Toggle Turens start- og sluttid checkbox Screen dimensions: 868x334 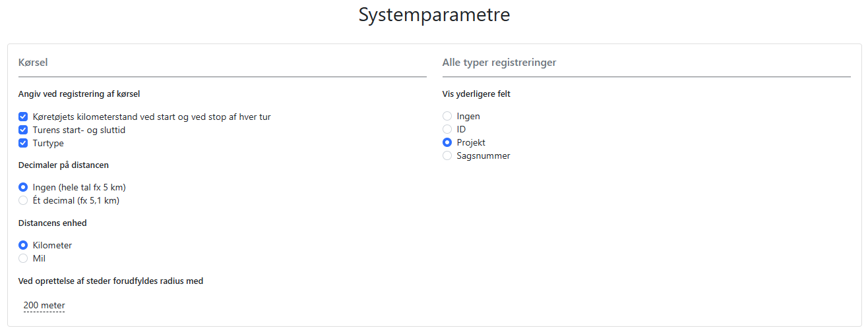pos(23,130)
